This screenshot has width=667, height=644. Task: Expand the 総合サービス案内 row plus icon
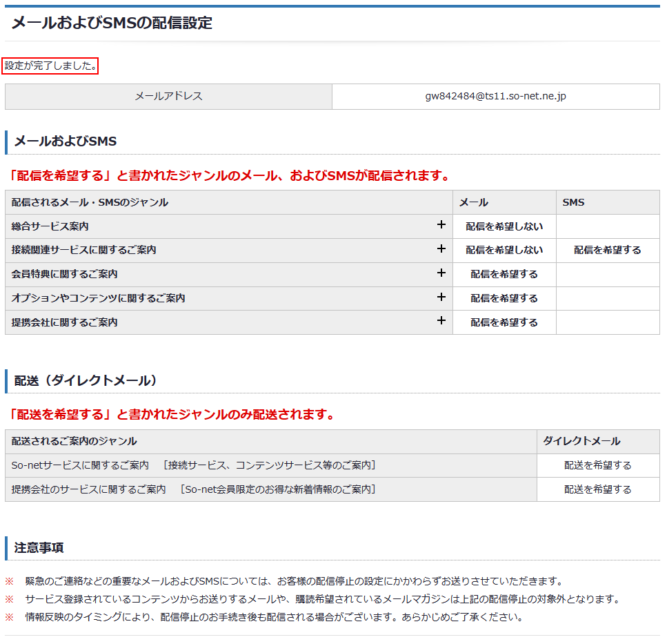[441, 225]
